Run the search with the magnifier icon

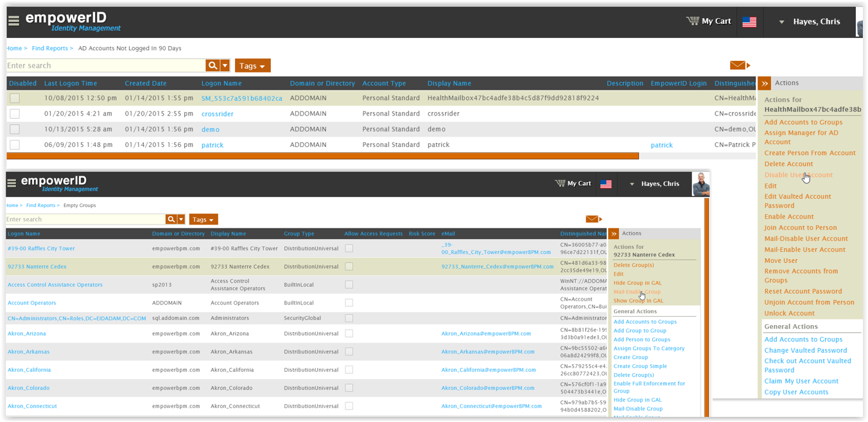[x=213, y=65]
